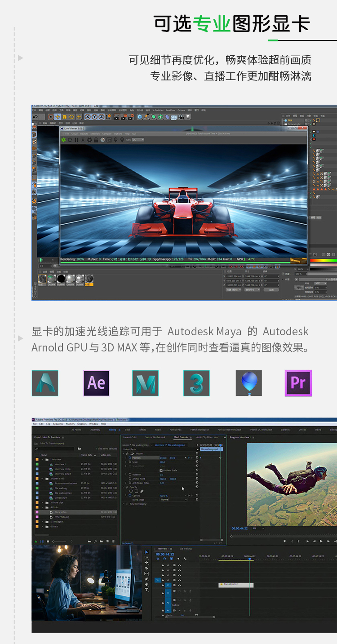Click the Premiere Pro app icon

click(298, 383)
